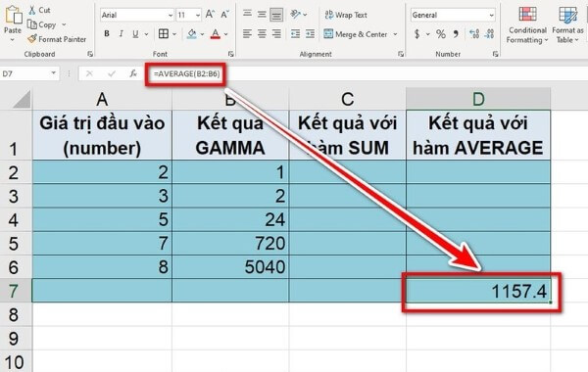This screenshot has height=372, width=588.
Task: Click Increase Decimal icon
Action: click(474, 34)
